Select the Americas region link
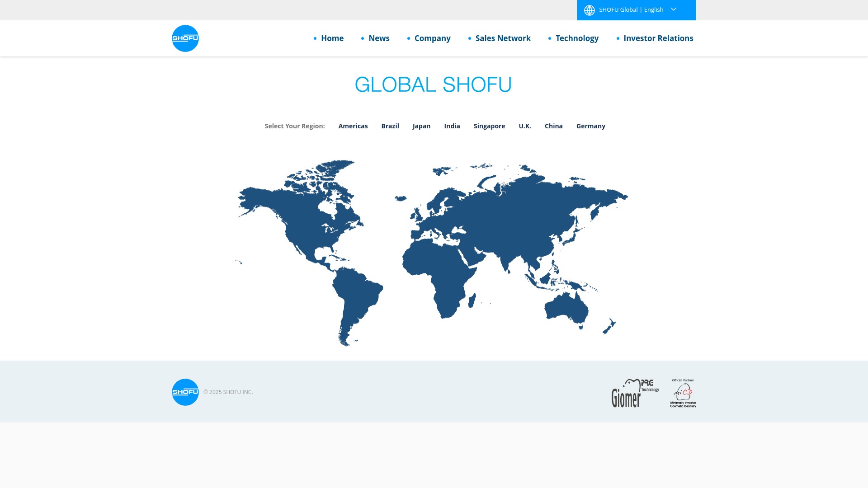 [353, 126]
